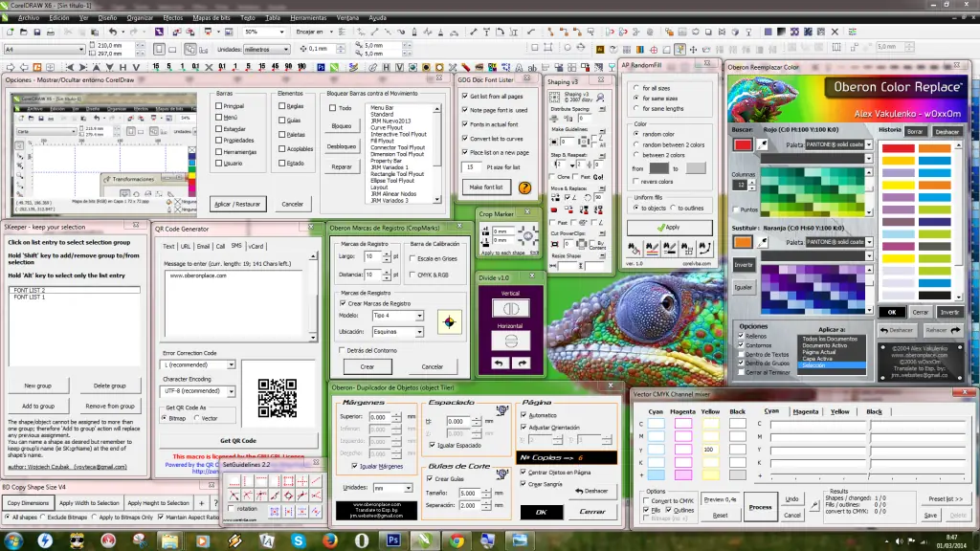Open Buscar Paleta PANTONE dropdown
The image size is (980, 551).
pos(868,144)
